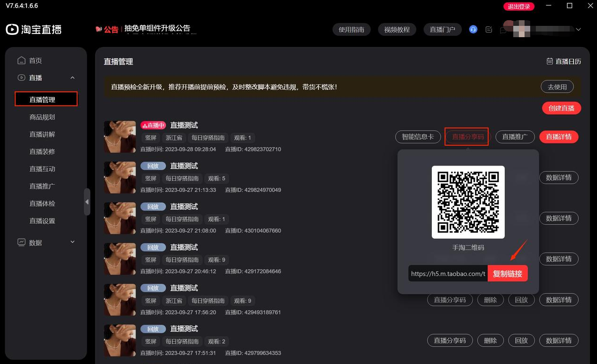Click the 浙江省 tag on the 17:56:20 replay

[174, 301]
